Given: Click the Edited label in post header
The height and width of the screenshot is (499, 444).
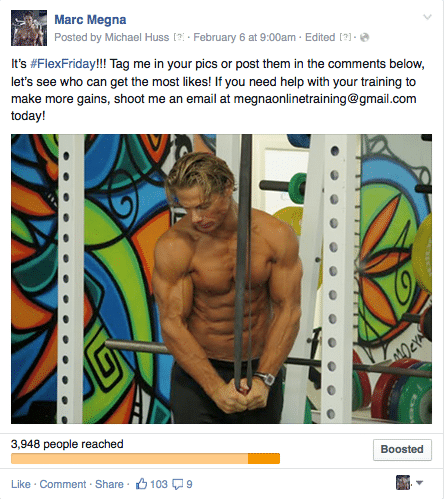Looking at the screenshot, I should (320, 37).
